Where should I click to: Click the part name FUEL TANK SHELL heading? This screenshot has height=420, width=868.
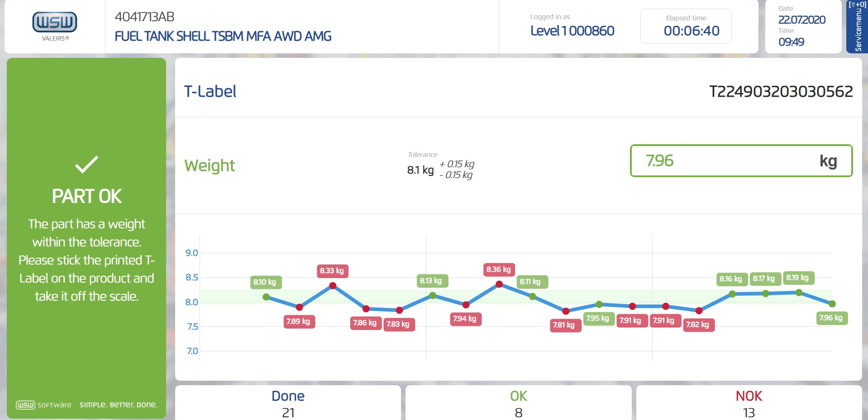pyautogui.click(x=223, y=36)
